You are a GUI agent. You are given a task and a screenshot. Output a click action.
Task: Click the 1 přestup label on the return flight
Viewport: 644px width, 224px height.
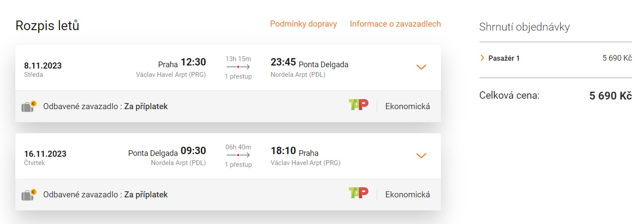click(x=238, y=165)
